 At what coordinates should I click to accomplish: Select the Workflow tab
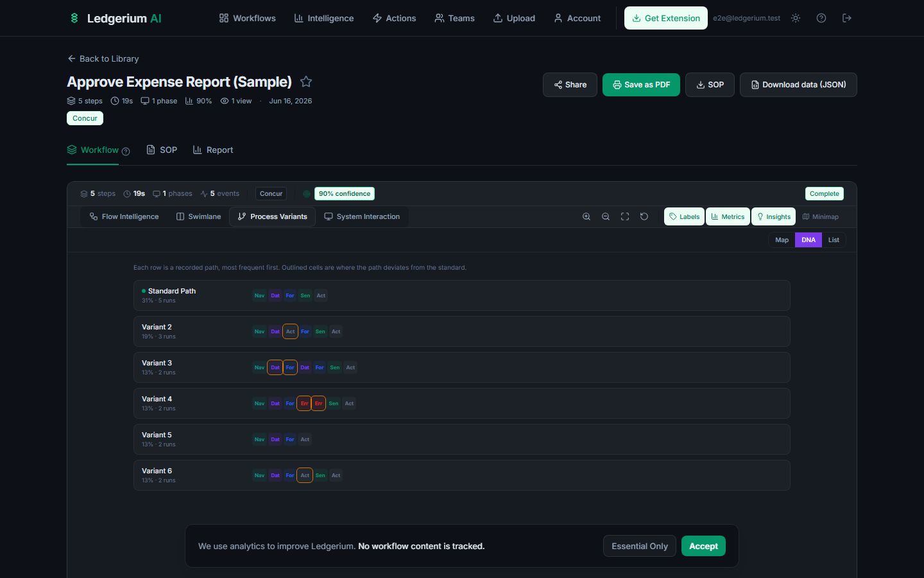point(92,150)
